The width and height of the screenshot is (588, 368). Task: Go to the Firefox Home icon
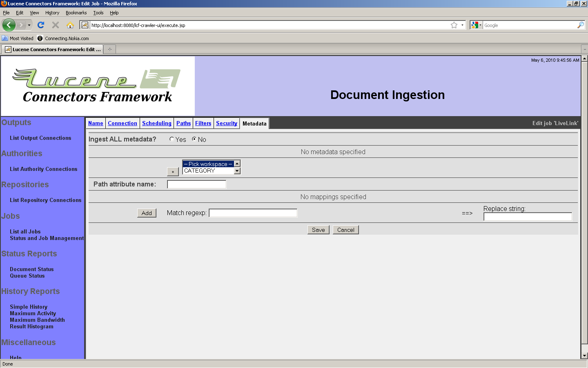tap(70, 25)
